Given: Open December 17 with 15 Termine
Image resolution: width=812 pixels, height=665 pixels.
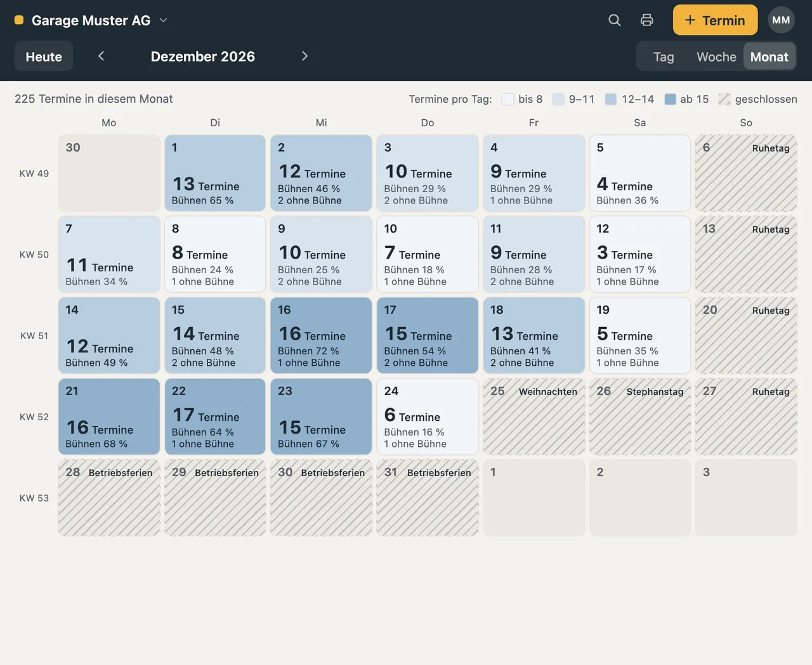Looking at the screenshot, I should click(428, 335).
